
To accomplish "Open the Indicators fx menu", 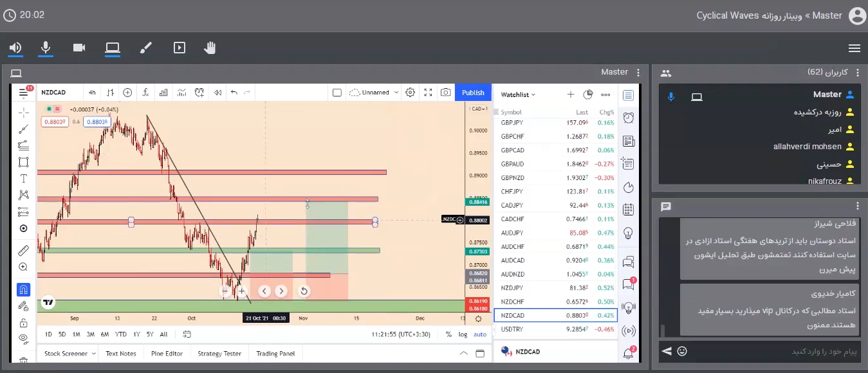I will (146, 93).
